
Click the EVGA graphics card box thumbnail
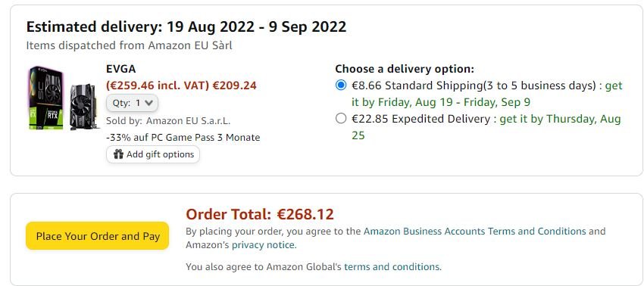coord(46,98)
